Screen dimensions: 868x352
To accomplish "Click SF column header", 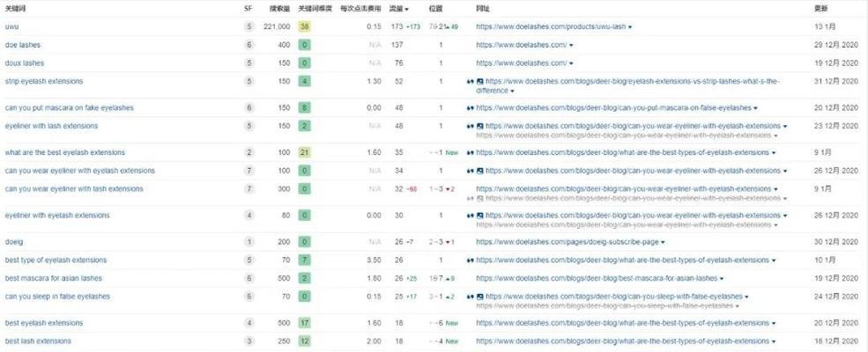I will pos(248,9).
